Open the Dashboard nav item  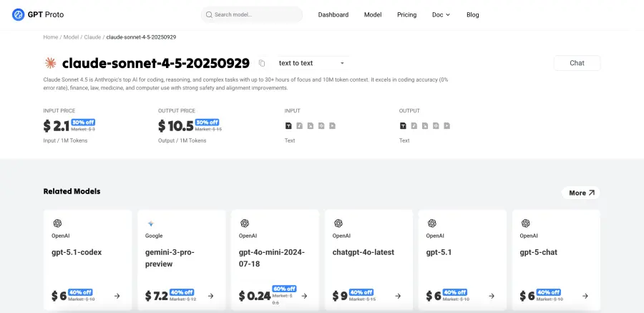tap(333, 15)
